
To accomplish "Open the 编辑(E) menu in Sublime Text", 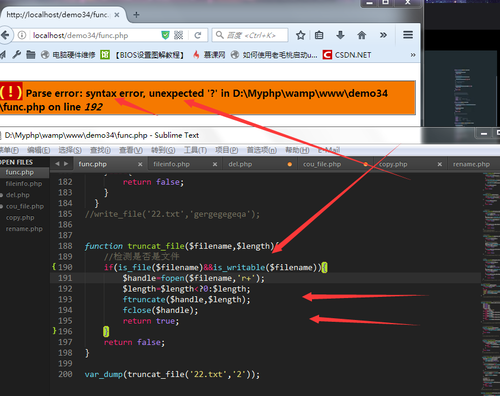I will tap(39, 150).
